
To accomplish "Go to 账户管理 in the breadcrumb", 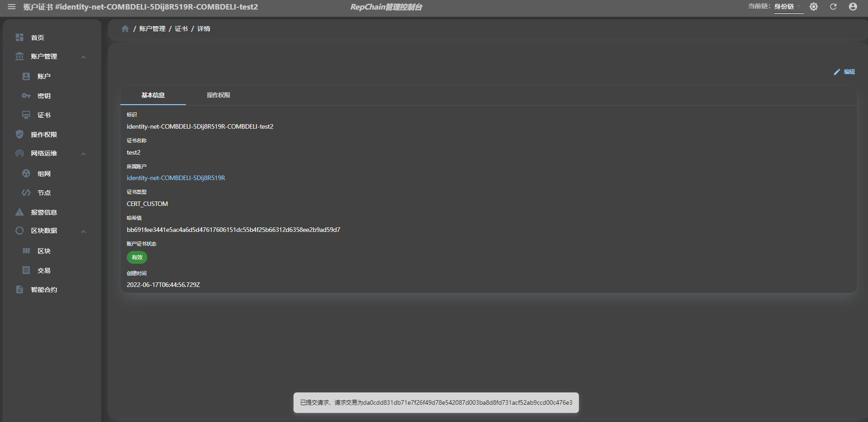I will tap(152, 29).
